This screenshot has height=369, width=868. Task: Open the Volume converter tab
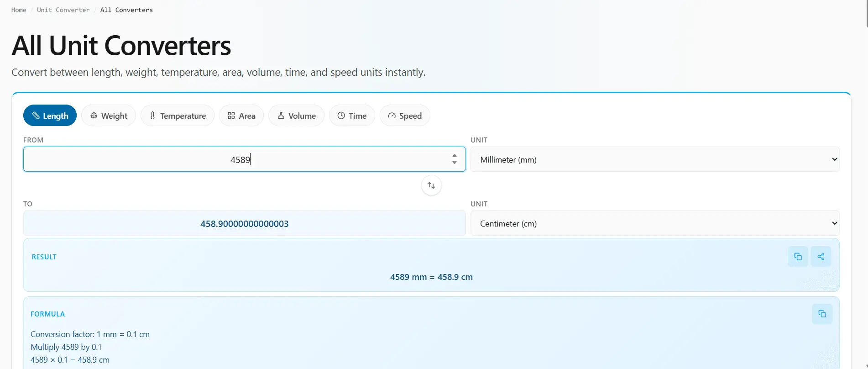coord(296,116)
